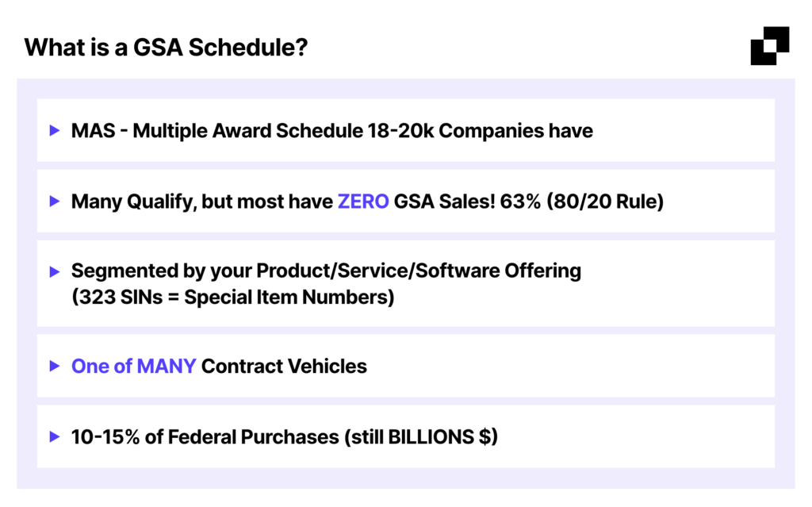The image size is (812, 507).
Task: Click the Contract Vehicles text
Action: click(x=284, y=366)
